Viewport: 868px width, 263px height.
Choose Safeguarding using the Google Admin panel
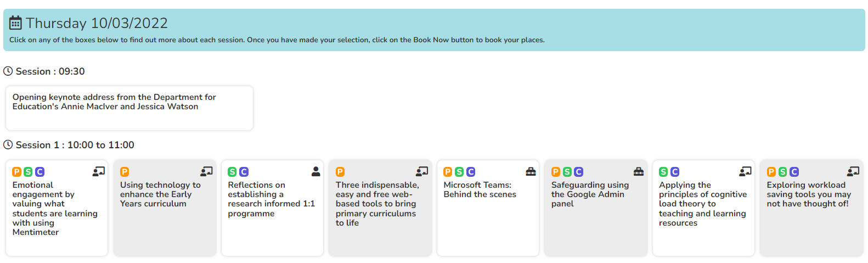(x=596, y=208)
